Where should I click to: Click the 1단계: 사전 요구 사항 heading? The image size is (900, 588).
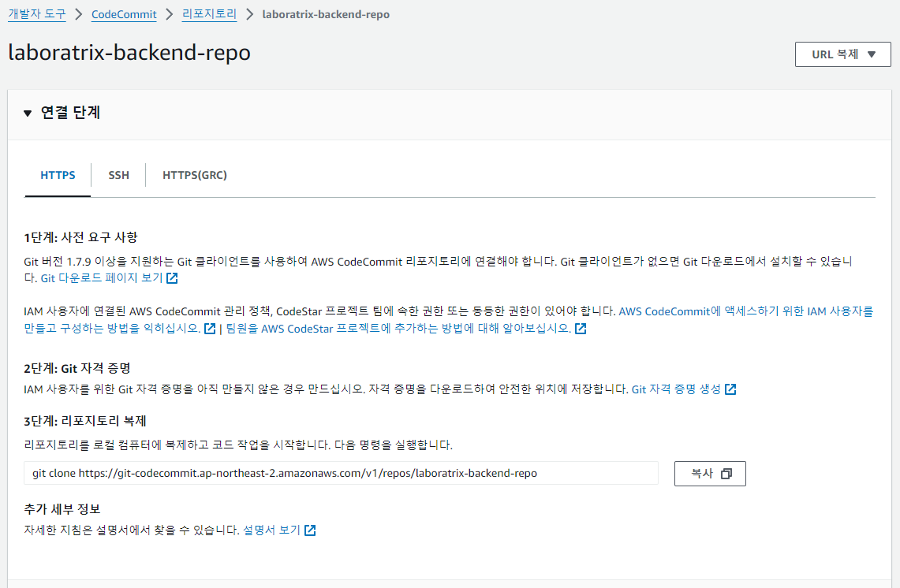click(81, 237)
